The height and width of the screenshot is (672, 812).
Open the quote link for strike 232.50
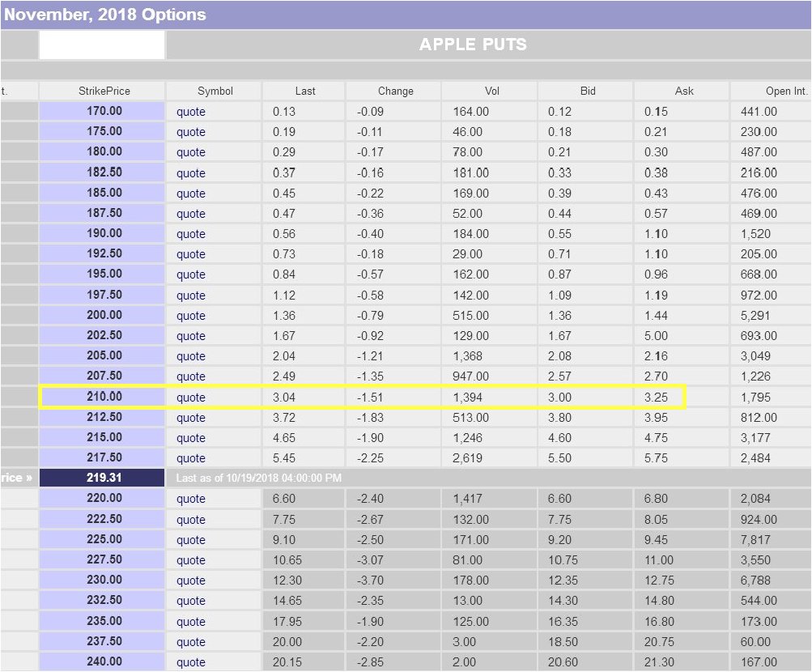click(190, 601)
